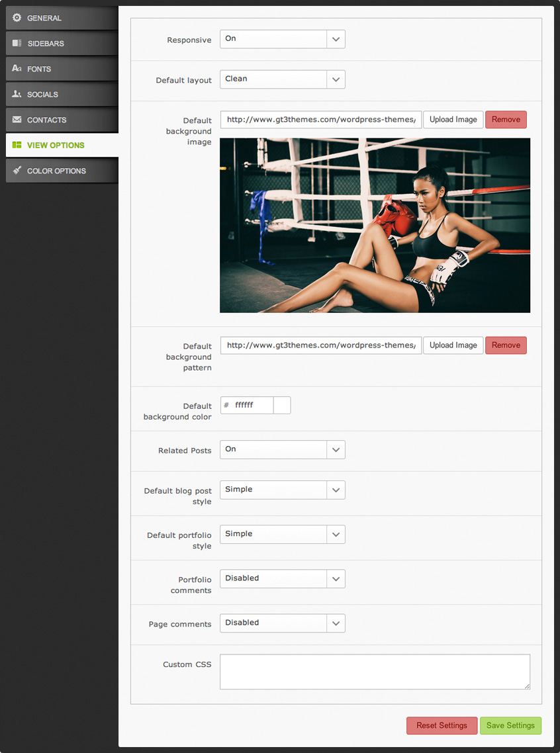Click the Sidebars layout icon
Viewport: 560px width, 753px height.
pos(17,43)
